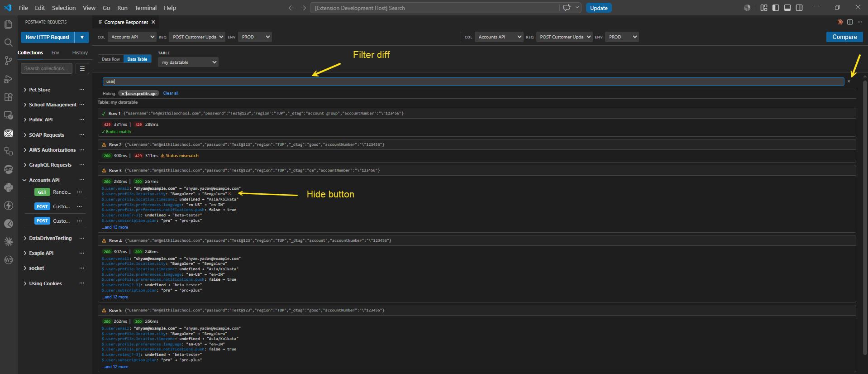Toggle the primary side bar
Screen dimensions: 868x374
776,8
